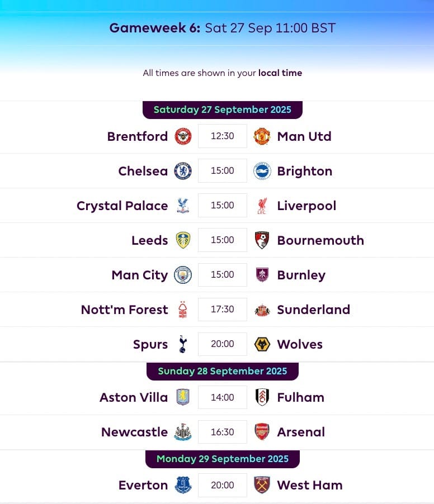Select the Wolves badge icon

click(x=262, y=344)
